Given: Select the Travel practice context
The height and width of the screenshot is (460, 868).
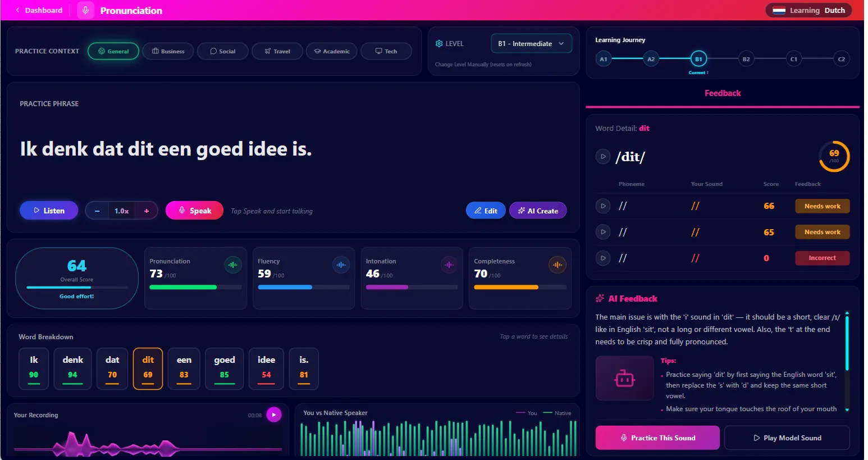Looking at the screenshot, I should tap(277, 51).
